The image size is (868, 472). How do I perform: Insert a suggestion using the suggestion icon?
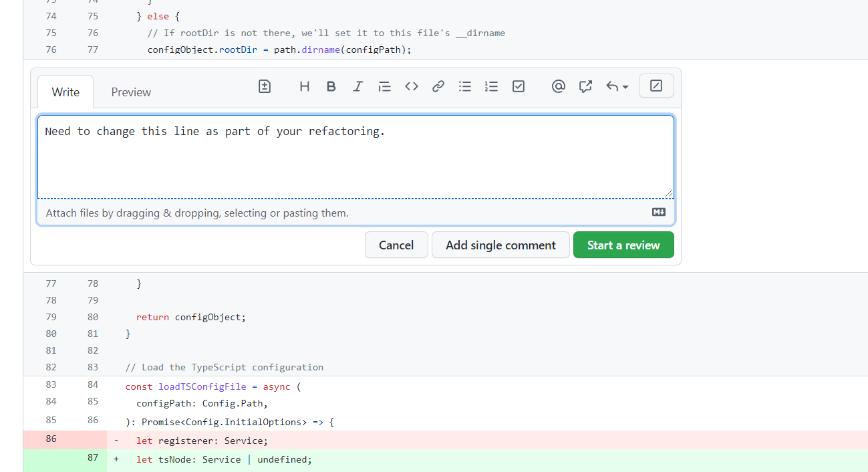[x=265, y=86]
